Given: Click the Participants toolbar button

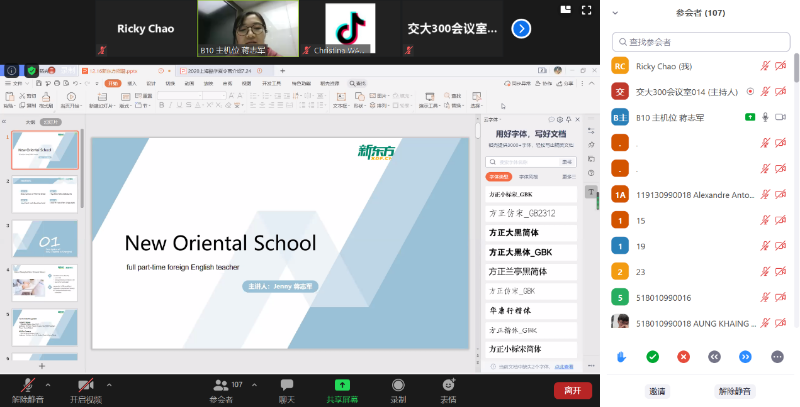Looking at the screenshot, I should click(221, 391).
